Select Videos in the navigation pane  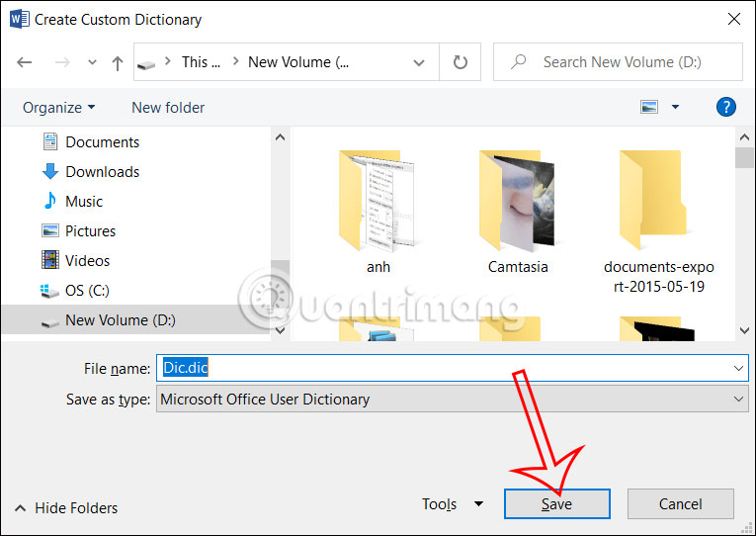pyautogui.click(x=87, y=261)
